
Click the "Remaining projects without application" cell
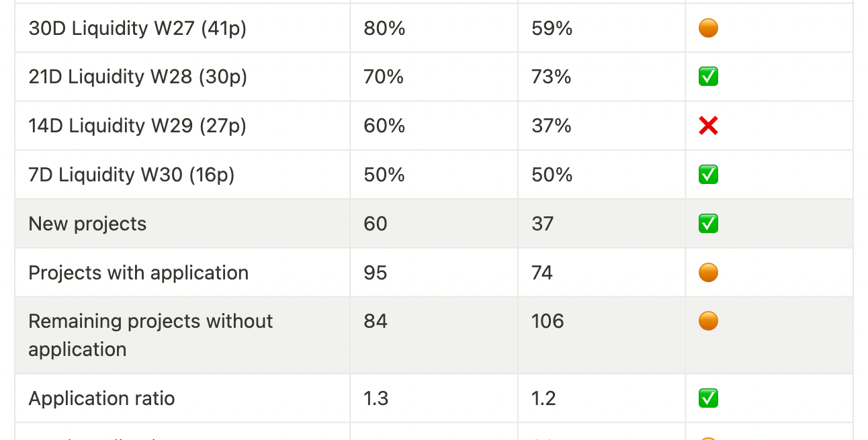(150, 335)
